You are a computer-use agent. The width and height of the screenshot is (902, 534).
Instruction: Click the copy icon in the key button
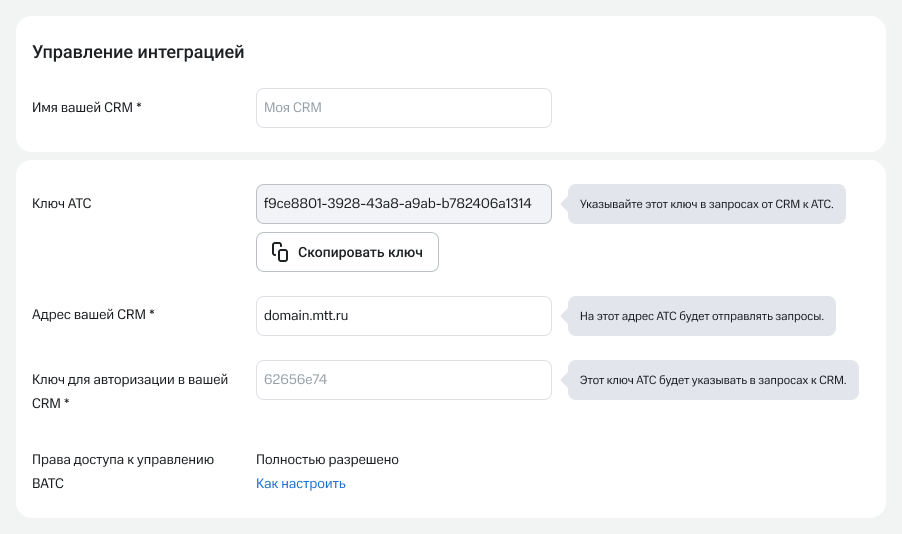point(280,252)
